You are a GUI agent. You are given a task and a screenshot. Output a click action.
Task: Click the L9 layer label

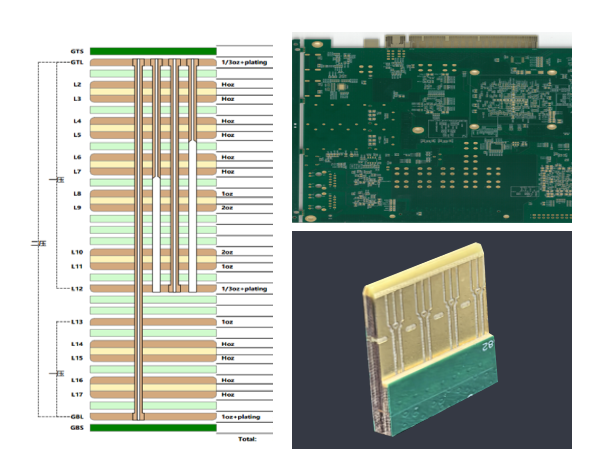pyautogui.click(x=78, y=207)
